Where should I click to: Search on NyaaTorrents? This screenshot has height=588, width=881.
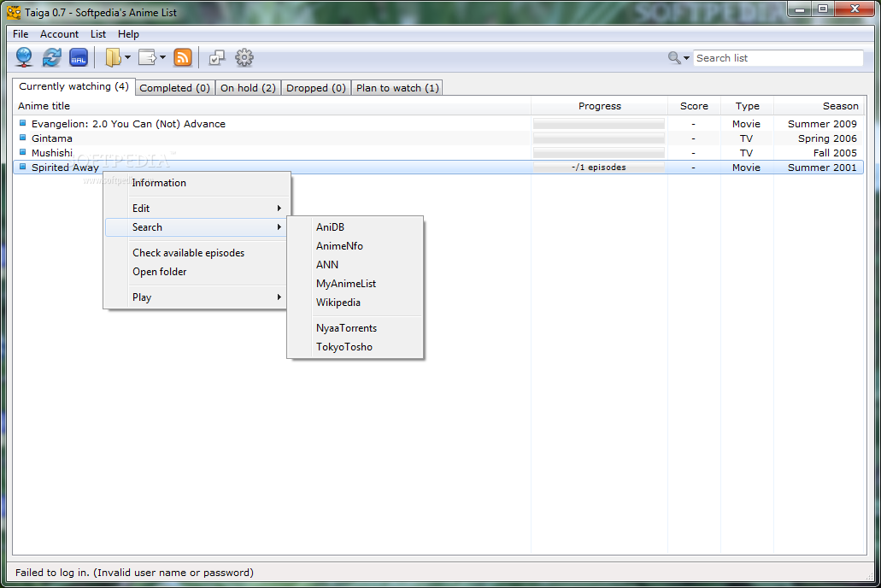coord(355,328)
